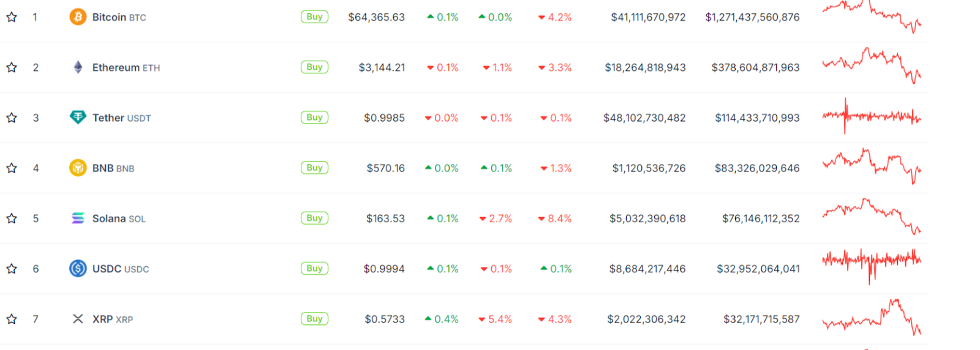The image size is (980, 350).
Task: Click the XRP coin logo icon
Action: pos(78,319)
